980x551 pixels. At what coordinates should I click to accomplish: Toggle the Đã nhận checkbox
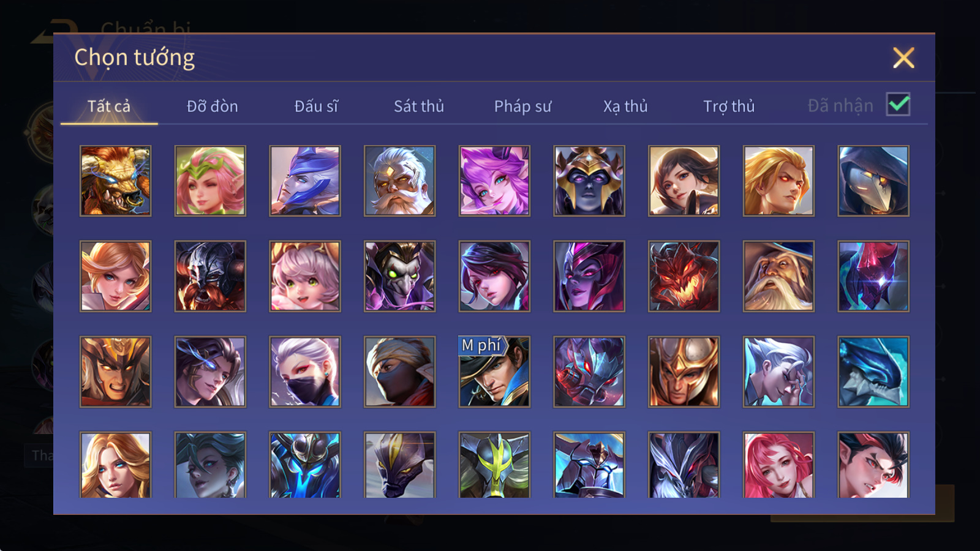(899, 105)
